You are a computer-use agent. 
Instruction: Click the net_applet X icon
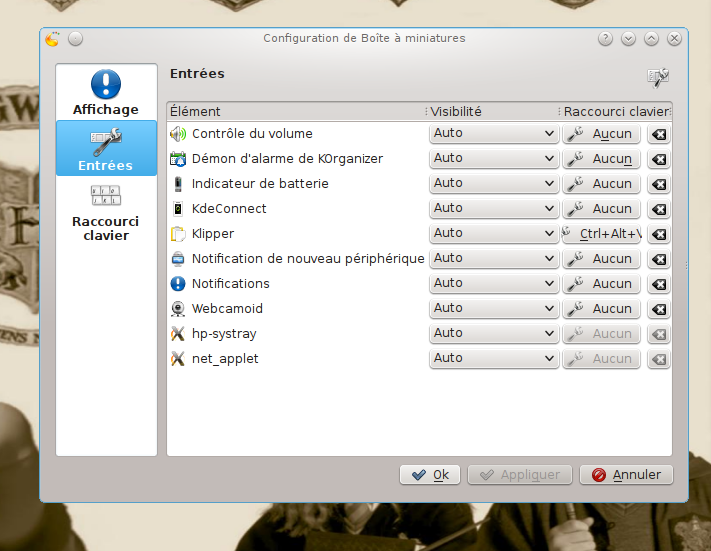pyautogui.click(x=178, y=358)
